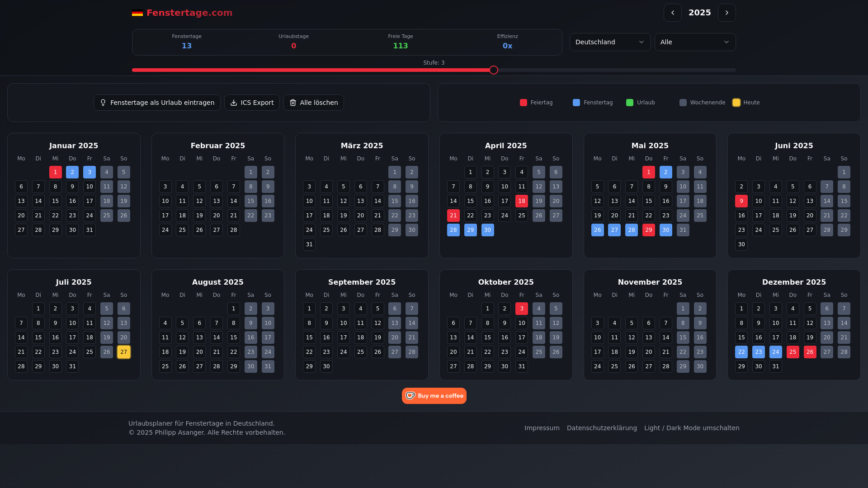Click the green Urlaub legend swatch
Screen dimensions: 868x488
(x=630, y=103)
